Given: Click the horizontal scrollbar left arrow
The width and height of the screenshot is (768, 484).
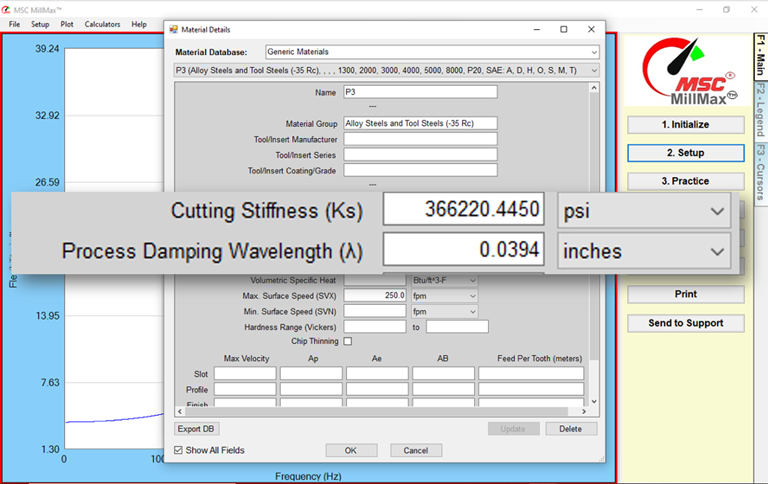Looking at the screenshot, I should [x=180, y=411].
